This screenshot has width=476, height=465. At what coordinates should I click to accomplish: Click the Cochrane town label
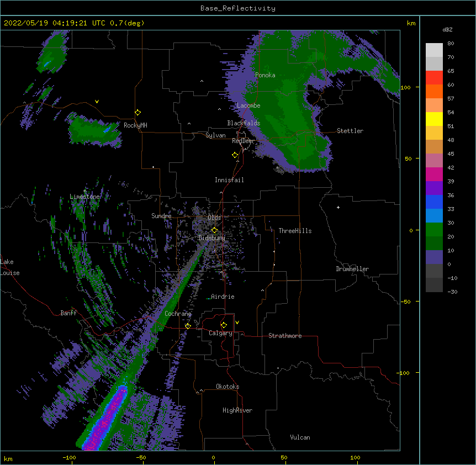(x=178, y=314)
